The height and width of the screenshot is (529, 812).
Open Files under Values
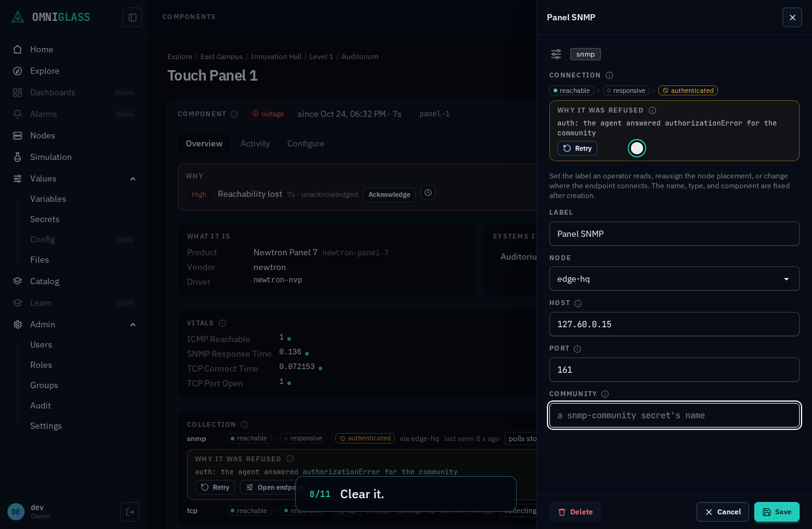click(82, 260)
